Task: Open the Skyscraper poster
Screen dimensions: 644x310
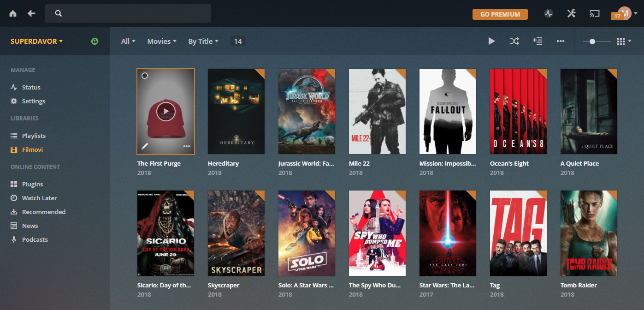Action: (x=236, y=233)
